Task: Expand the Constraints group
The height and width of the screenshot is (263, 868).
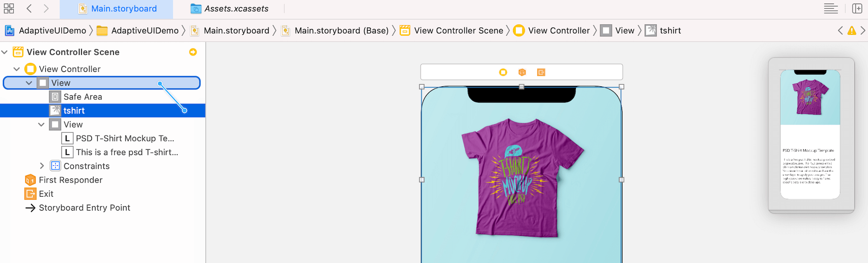Action: tap(42, 166)
